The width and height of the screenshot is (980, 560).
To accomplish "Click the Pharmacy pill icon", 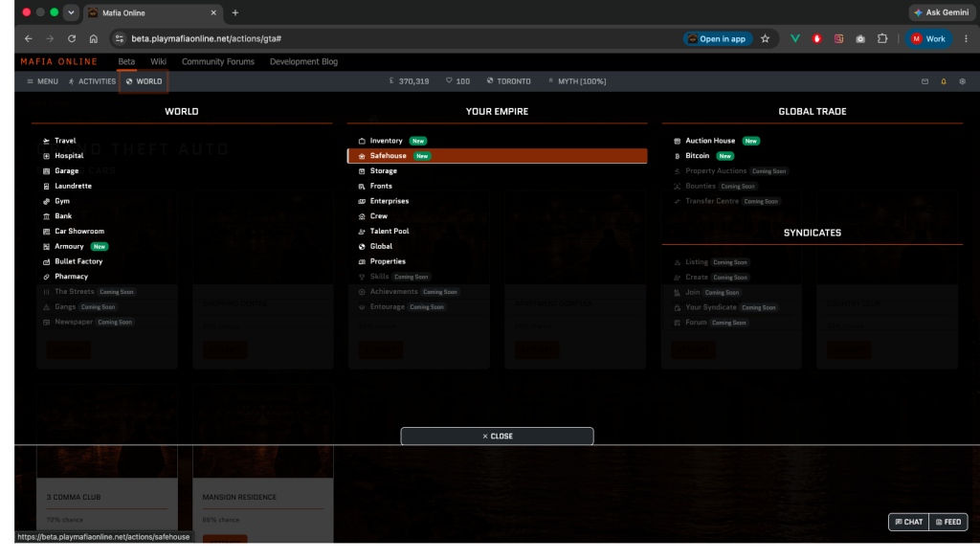I will [46, 277].
